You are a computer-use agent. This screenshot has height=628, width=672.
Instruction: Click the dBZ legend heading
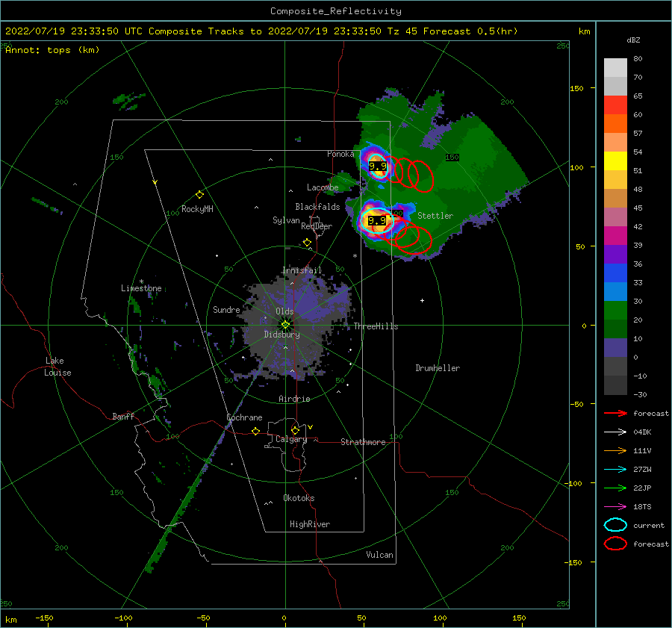click(x=633, y=40)
